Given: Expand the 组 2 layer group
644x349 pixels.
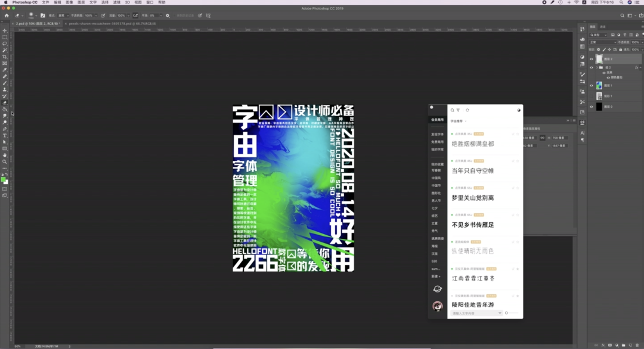Looking at the screenshot, I should click(x=596, y=67).
